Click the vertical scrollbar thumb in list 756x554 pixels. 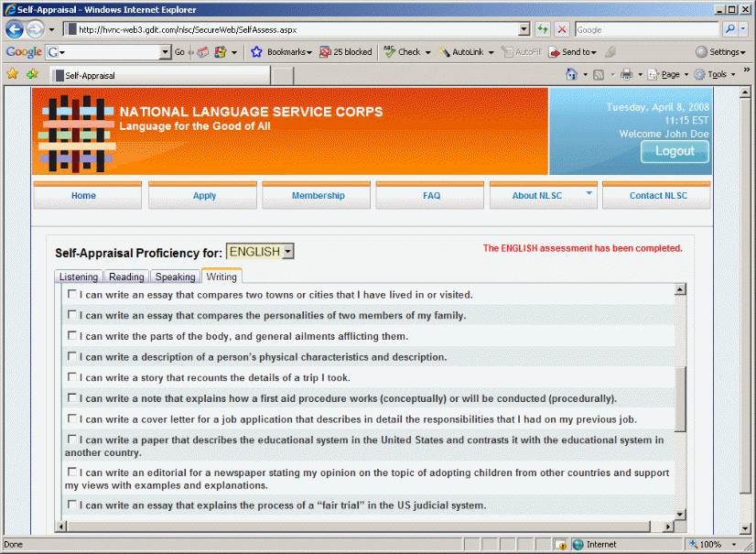click(x=680, y=398)
